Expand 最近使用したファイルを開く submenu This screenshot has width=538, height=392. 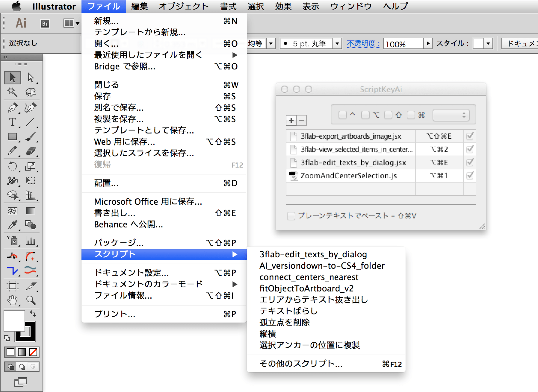tap(164, 55)
